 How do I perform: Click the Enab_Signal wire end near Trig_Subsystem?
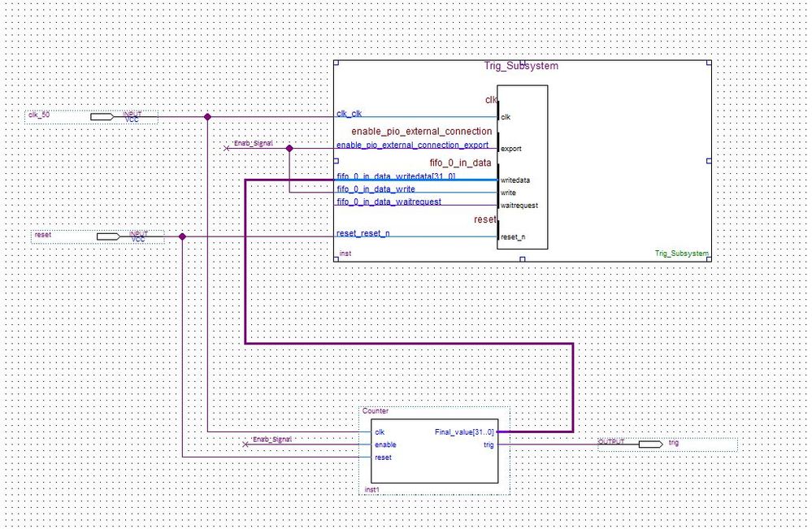click(227, 148)
